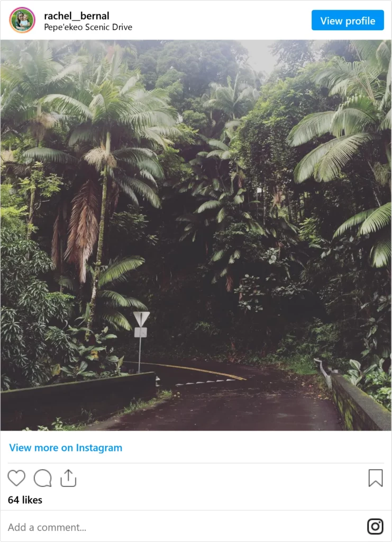
Task: Click the dry brown palm frond in photo
Action: tap(81, 230)
